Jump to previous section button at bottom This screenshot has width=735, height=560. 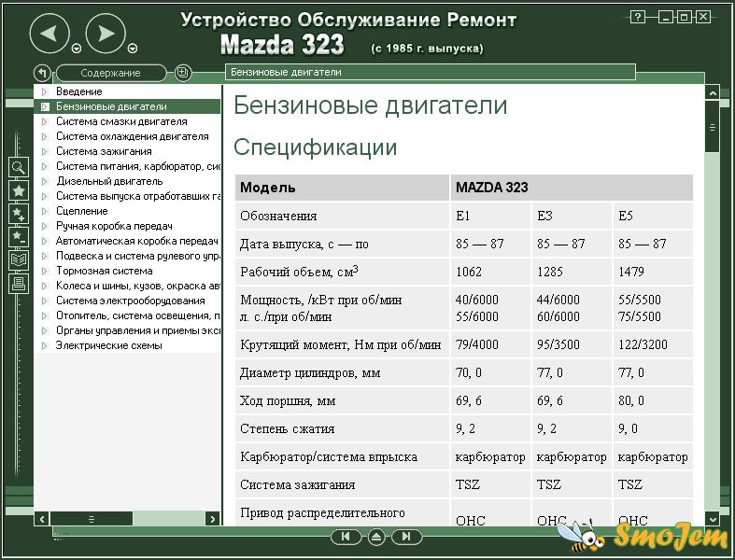(346, 537)
